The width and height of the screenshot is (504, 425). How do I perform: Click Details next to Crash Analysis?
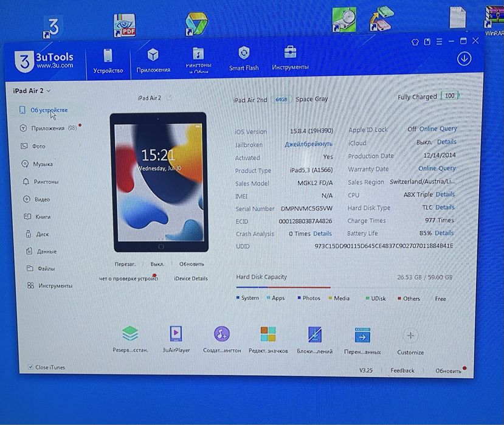point(322,233)
